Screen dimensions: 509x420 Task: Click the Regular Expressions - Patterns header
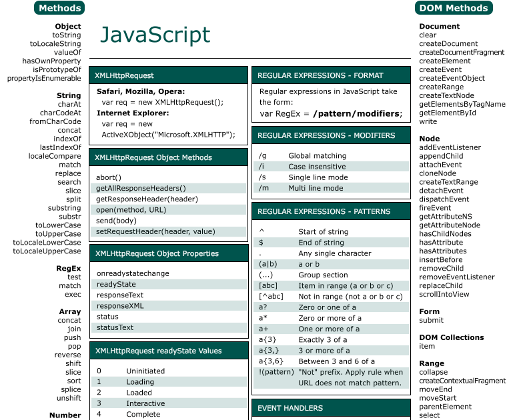pos(331,211)
